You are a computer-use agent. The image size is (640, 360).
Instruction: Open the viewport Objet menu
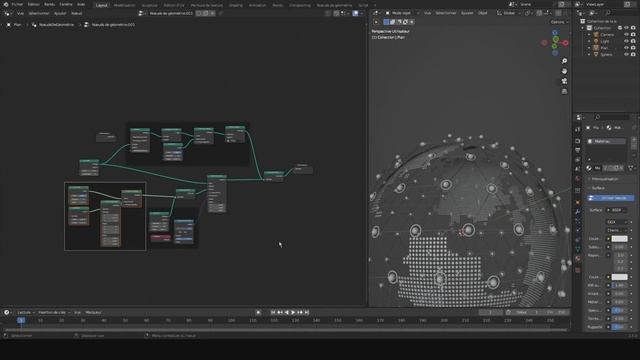click(x=482, y=13)
